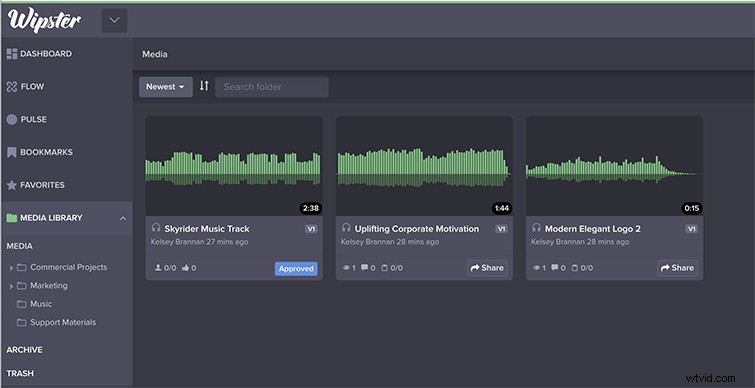Click the thumbs-up icon on Skyrider card
The height and width of the screenshot is (388, 755).
186,268
